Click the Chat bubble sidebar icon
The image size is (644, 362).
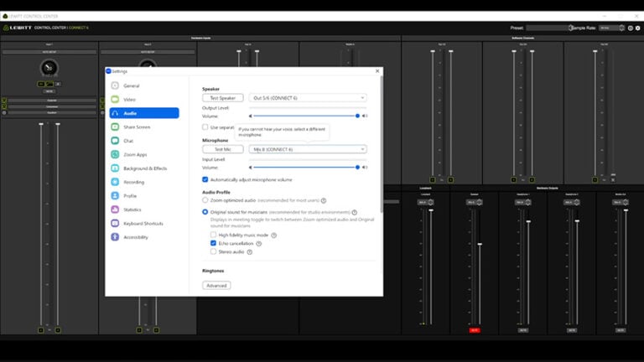(x=115, y=141)
